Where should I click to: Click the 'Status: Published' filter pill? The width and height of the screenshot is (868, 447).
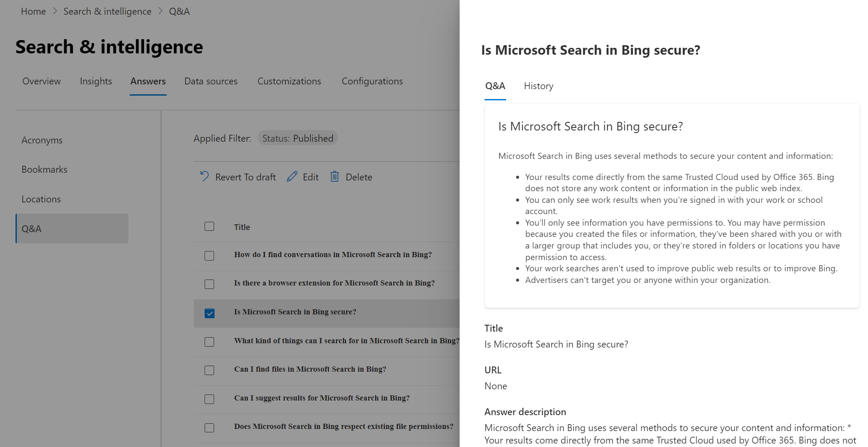tap(298, 138)
